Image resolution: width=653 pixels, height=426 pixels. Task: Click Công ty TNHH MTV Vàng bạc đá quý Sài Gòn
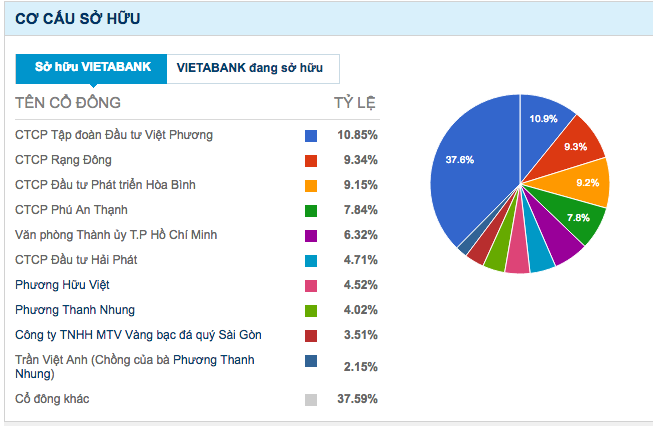click(139, 335)
